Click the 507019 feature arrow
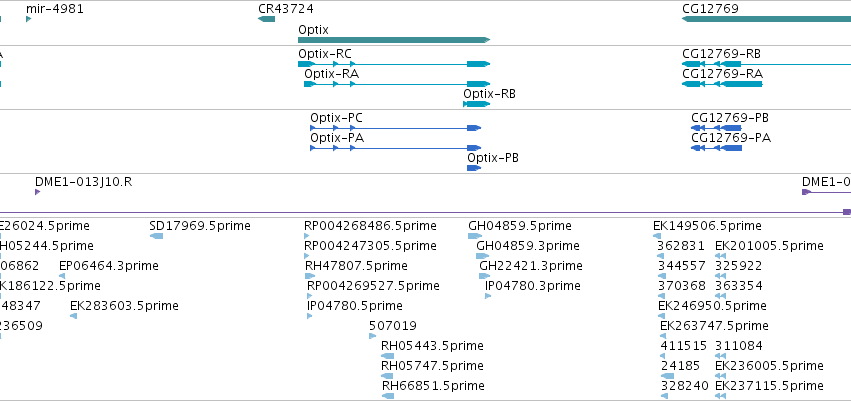 point(372,336)
